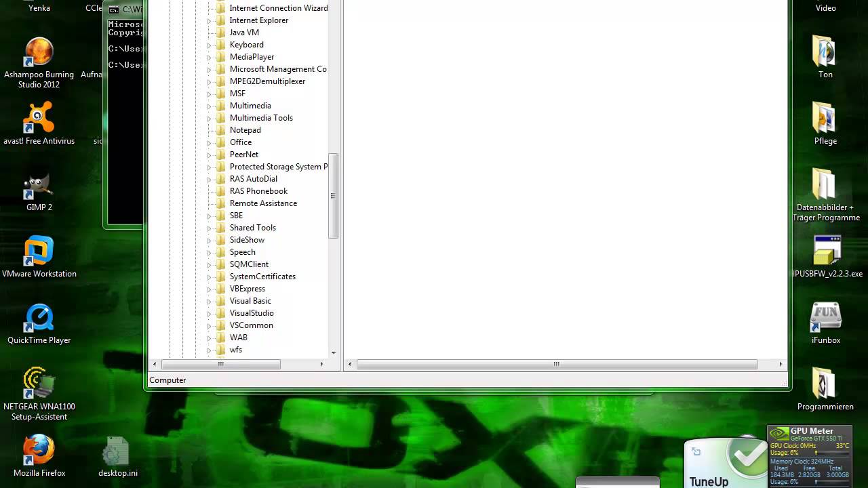
Task: Select the VBExpress registry key
Action: click(248, 289)
